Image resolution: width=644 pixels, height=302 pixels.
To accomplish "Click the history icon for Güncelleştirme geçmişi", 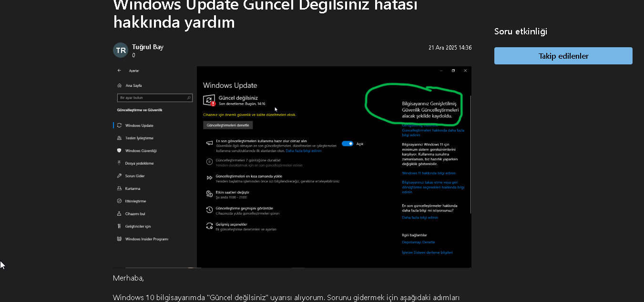I will [209, 210].
